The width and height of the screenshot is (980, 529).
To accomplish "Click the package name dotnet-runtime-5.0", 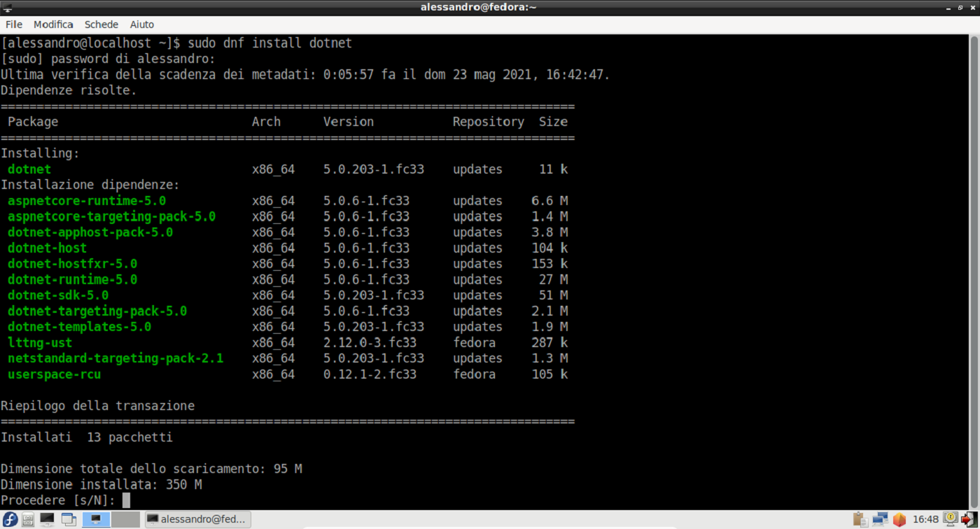I will tap(72, 279).
